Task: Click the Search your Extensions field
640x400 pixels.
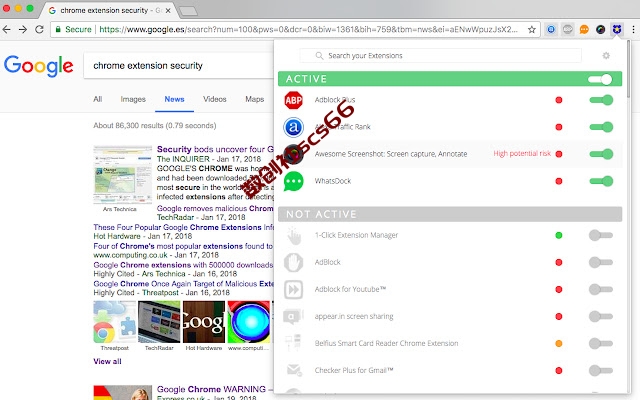Action: click(x=440, y=56)
